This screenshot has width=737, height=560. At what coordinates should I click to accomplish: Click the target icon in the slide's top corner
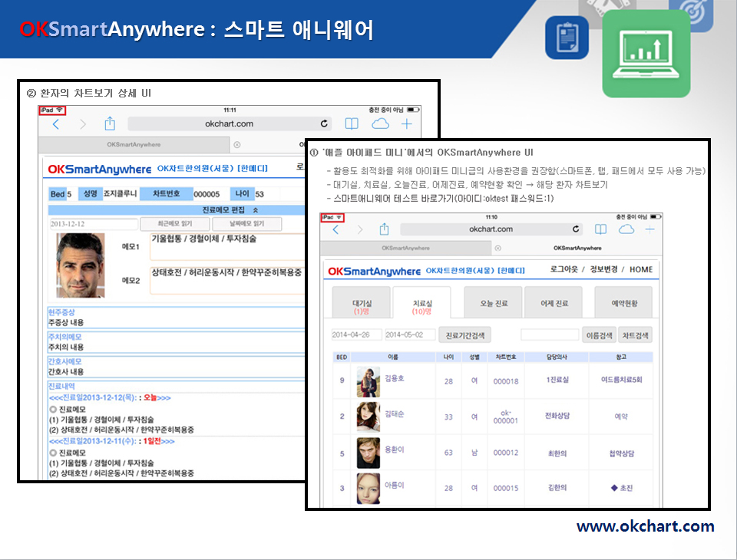point(691,15)
